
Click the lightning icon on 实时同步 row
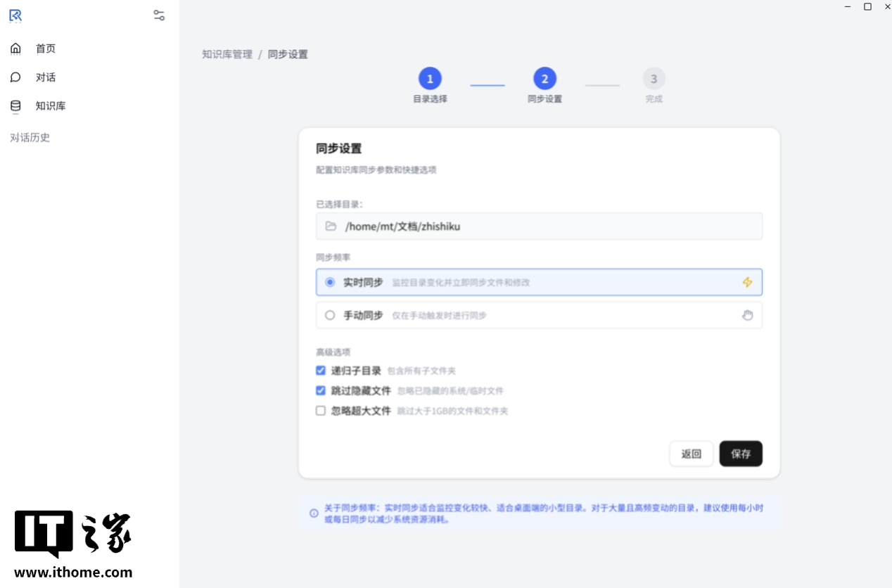(x=747, y=281)
